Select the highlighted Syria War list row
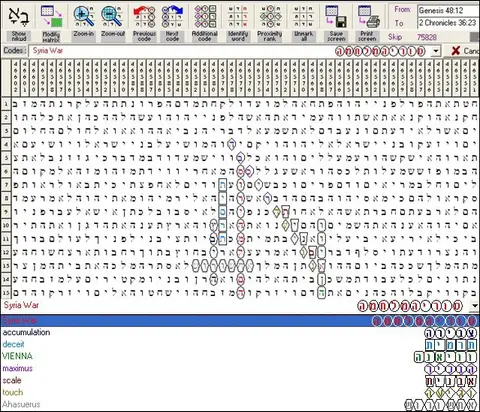 240,321
